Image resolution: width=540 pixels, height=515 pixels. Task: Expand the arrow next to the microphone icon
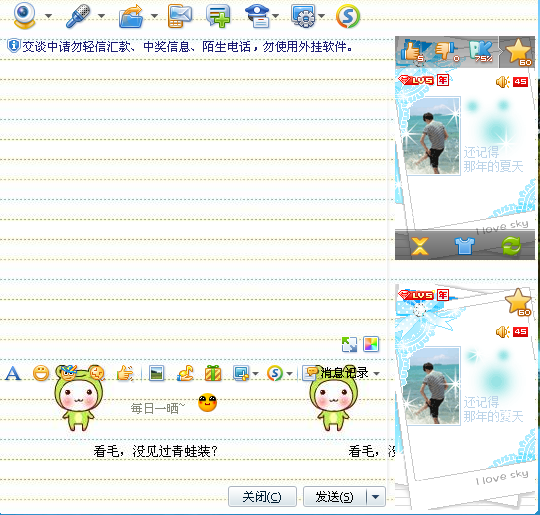[101, 16]
